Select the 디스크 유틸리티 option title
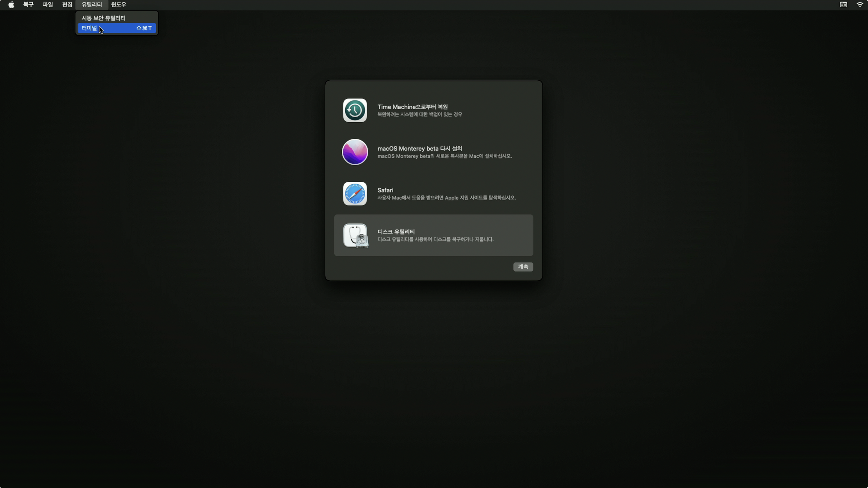Image resolution: width=868 pixels, height=488 pixels. tap(396, 232)
